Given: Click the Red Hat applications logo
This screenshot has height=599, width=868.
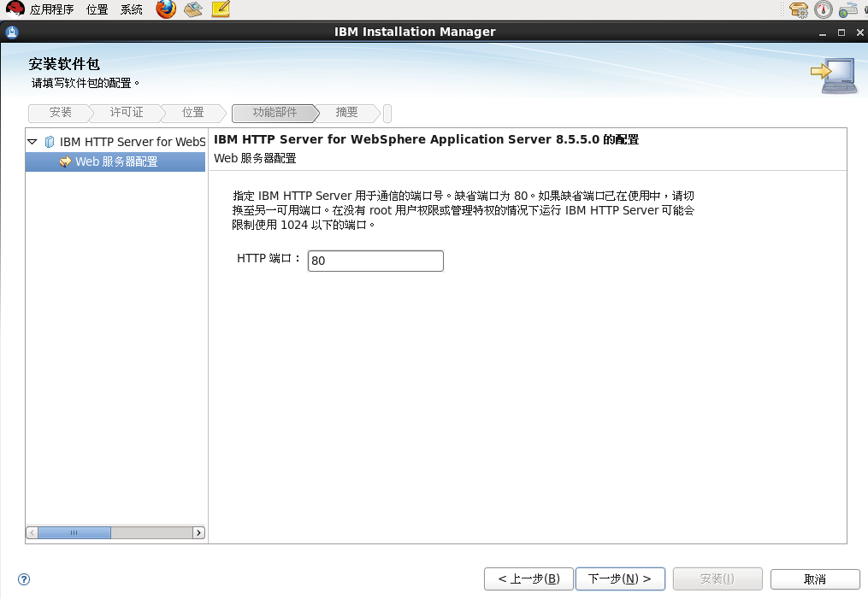Looking at the screenshot, I should point(15,9).
